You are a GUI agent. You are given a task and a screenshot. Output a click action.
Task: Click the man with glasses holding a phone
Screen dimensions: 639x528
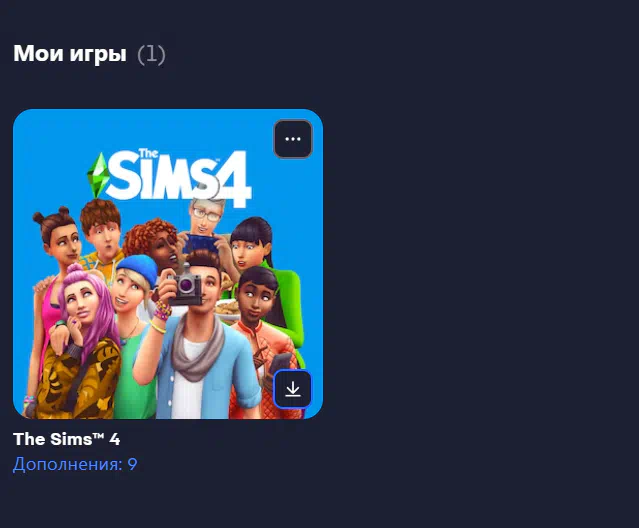[x=206, y=226]
